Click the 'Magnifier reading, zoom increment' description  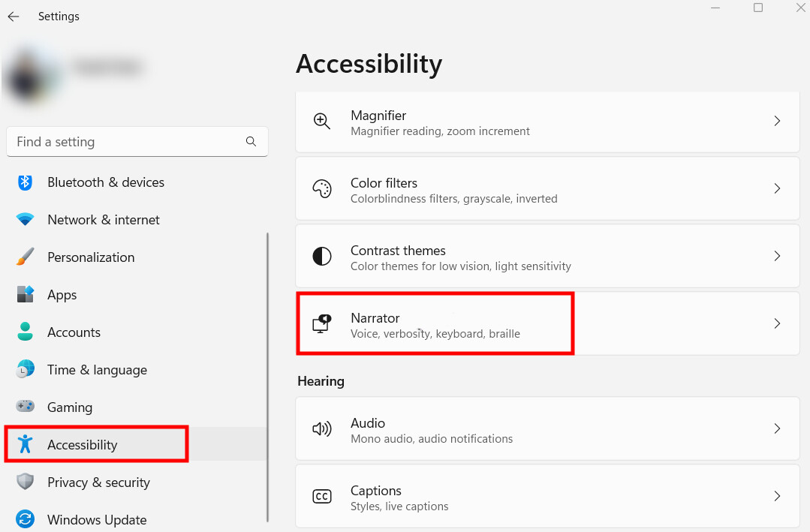[440, 131]
